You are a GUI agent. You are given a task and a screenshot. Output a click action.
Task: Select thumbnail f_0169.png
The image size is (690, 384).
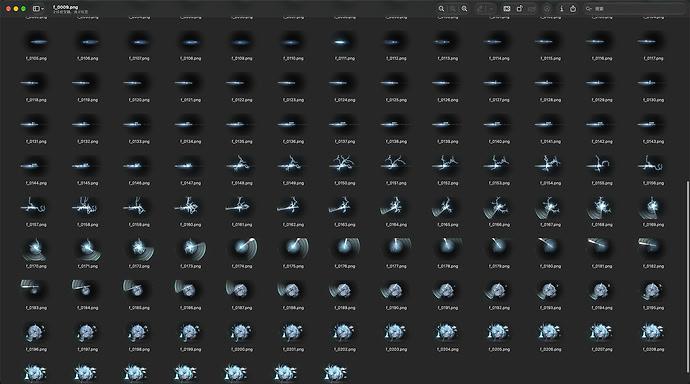click(x=653, y=208)
